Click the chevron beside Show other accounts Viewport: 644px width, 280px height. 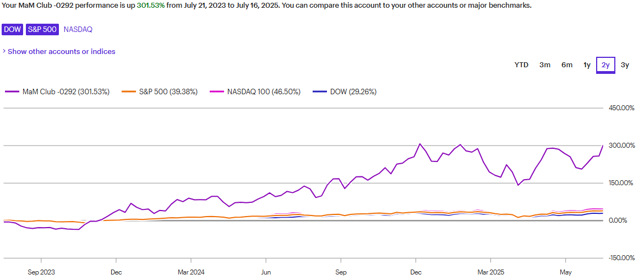pos(4,51)
